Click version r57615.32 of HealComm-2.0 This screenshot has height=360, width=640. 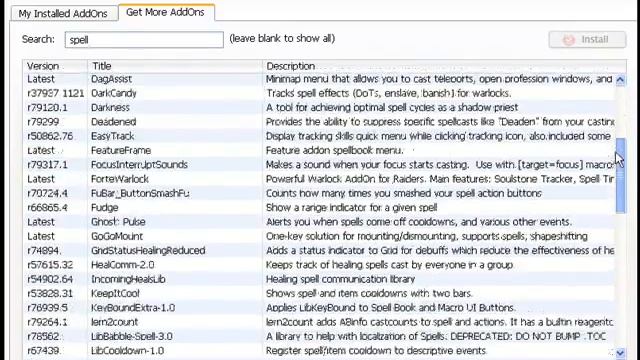pos(50,265)
